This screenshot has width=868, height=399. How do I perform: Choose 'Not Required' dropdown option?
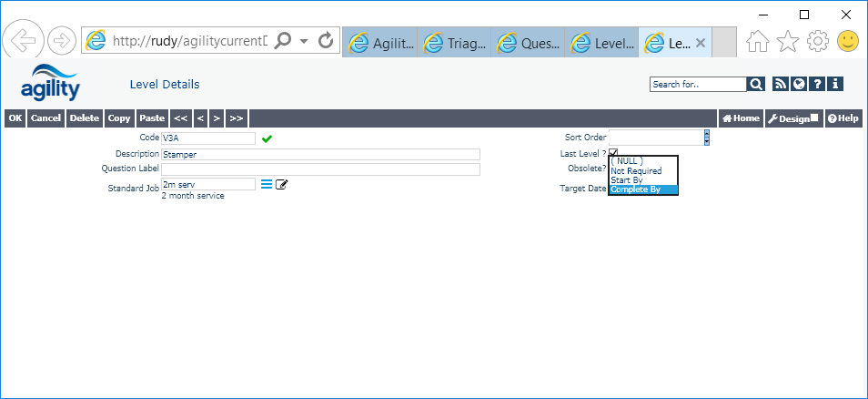[x=636, y=170]
